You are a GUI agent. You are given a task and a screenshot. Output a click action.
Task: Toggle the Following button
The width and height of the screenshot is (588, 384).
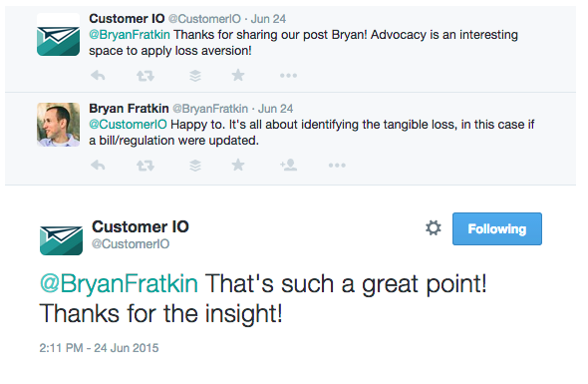point(497,229)
